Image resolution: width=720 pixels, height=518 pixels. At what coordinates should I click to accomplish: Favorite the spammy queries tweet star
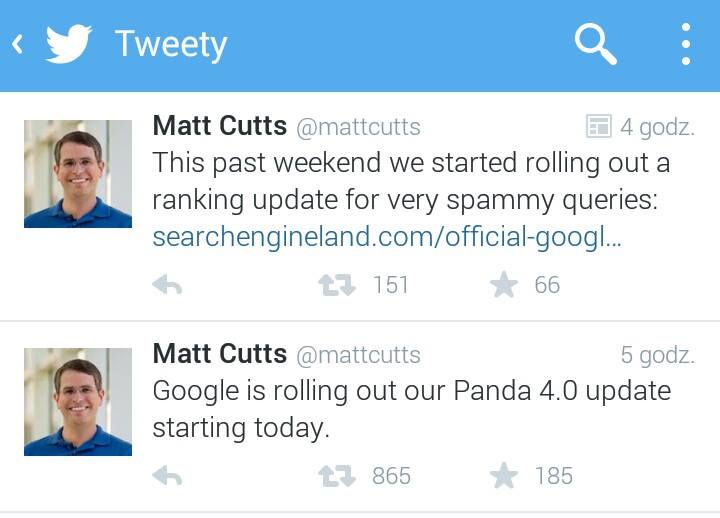point(504,286)
